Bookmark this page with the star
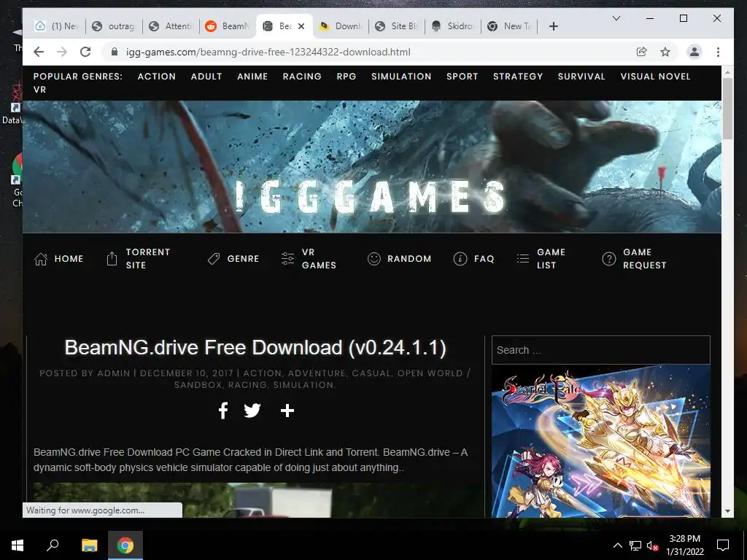This screenshot has height=560, width=747. (x=665, y=52)
